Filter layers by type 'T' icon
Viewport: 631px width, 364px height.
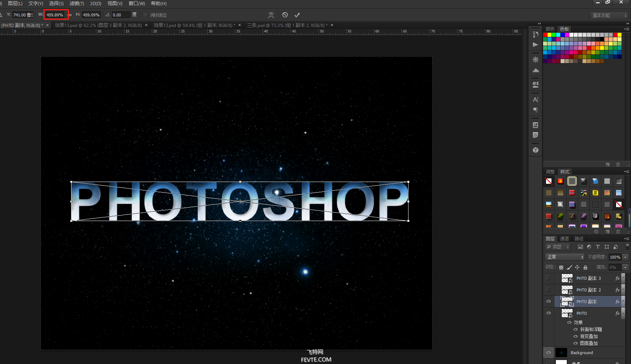click(x=598, y=247)
